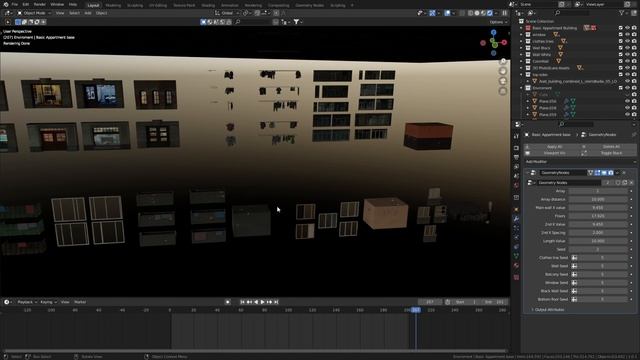640x360 pixels.
Task: Open the Texture properties tab
Action: (x=516, y=277)
